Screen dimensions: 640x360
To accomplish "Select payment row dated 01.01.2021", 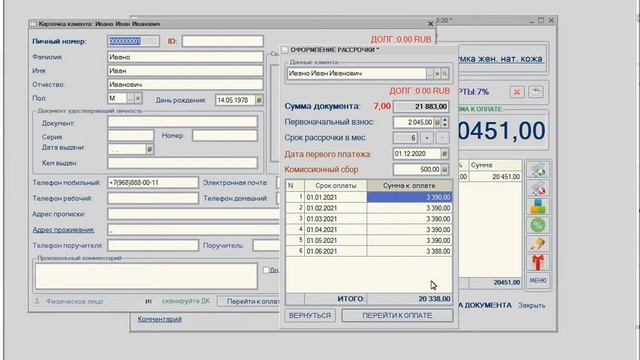I will click(369, 197).
